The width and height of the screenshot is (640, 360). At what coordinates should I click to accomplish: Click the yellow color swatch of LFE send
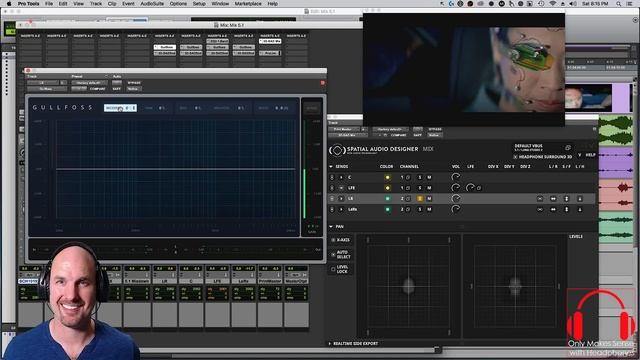click(387, 188)
